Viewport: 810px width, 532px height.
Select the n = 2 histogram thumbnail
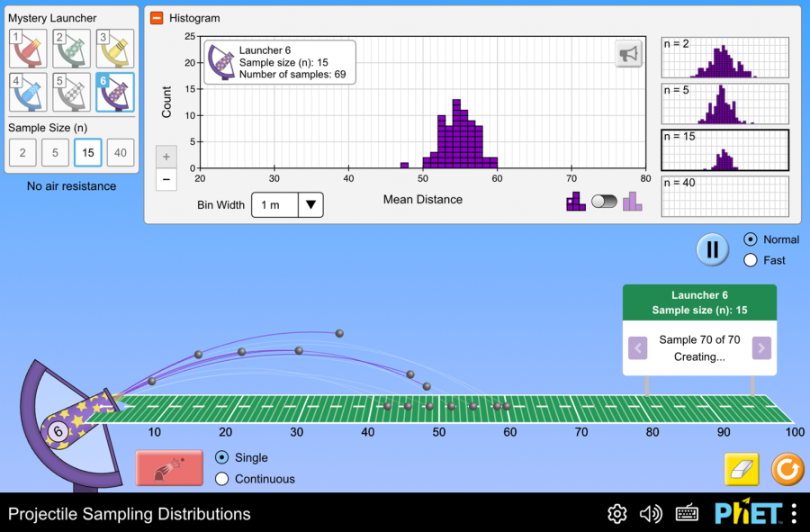724,58
